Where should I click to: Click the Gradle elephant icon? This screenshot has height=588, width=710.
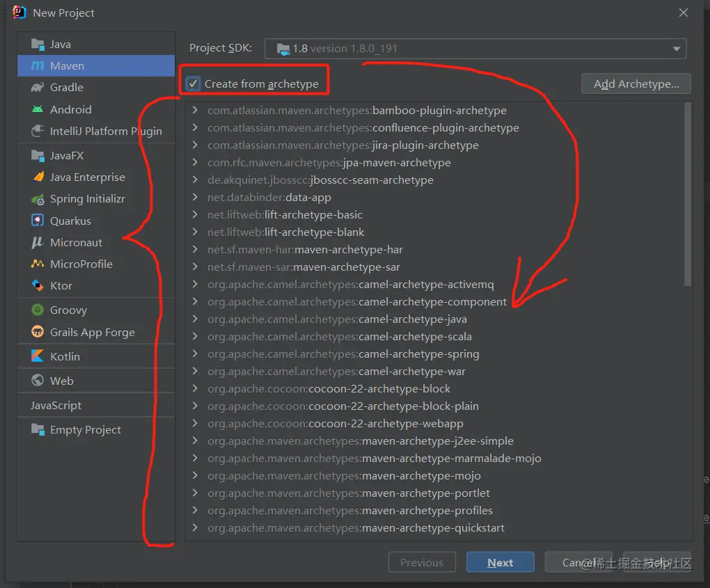coord(38,88)
